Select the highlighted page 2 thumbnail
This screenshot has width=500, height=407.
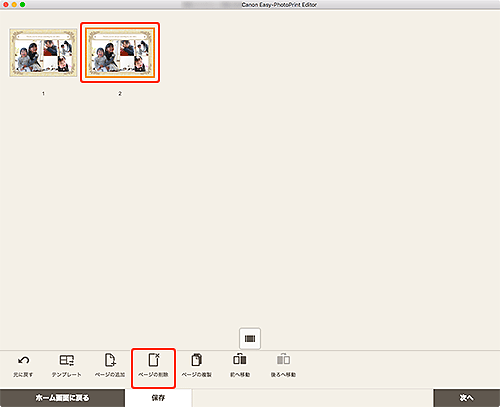click(x=120, y=53)
